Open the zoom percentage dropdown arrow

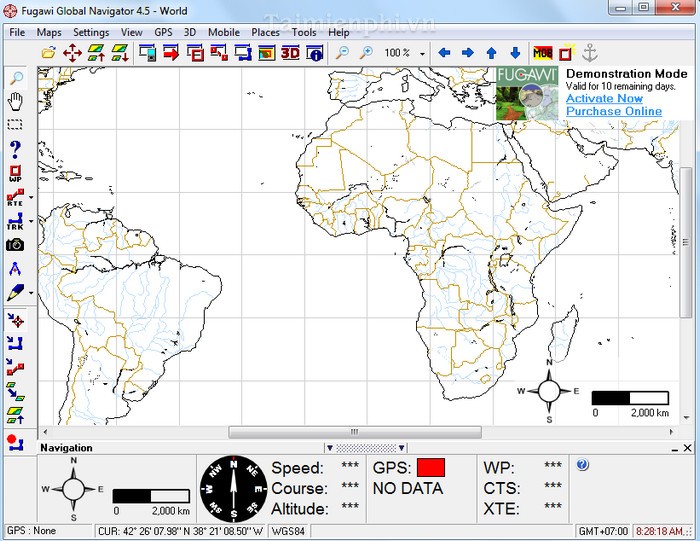pyautogui.click(x=422, y=54)
